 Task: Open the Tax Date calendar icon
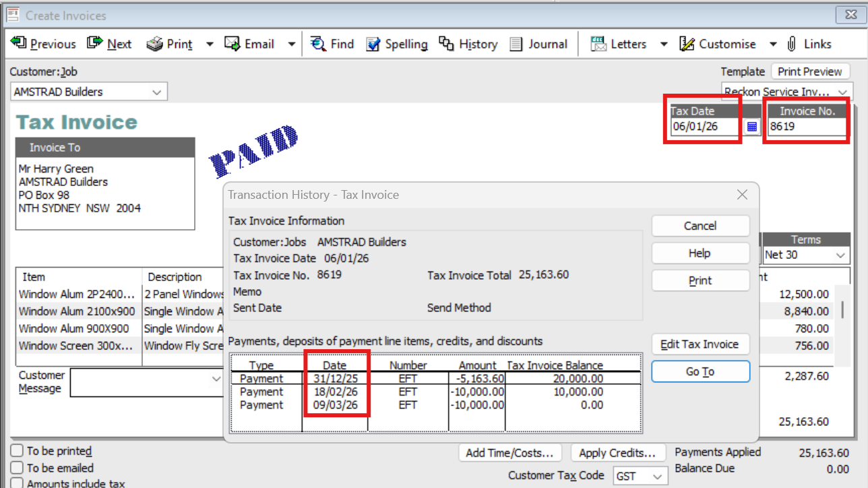[753, 126]
